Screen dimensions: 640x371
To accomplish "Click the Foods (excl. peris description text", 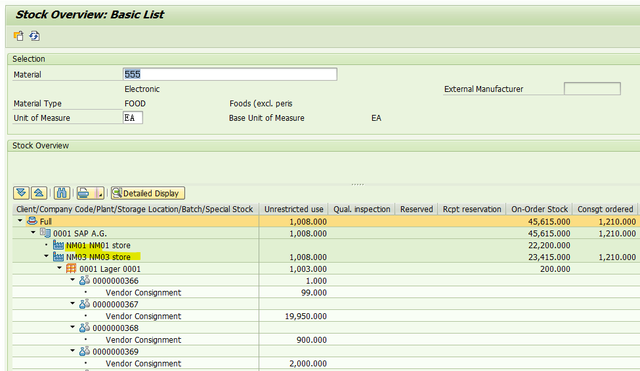I will 261,104.
